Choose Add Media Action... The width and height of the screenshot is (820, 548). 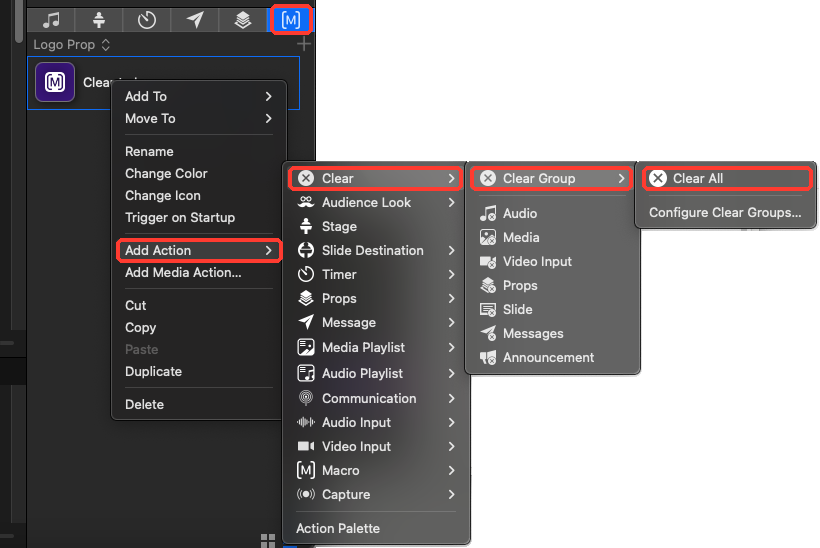click(x=199, y=272)
